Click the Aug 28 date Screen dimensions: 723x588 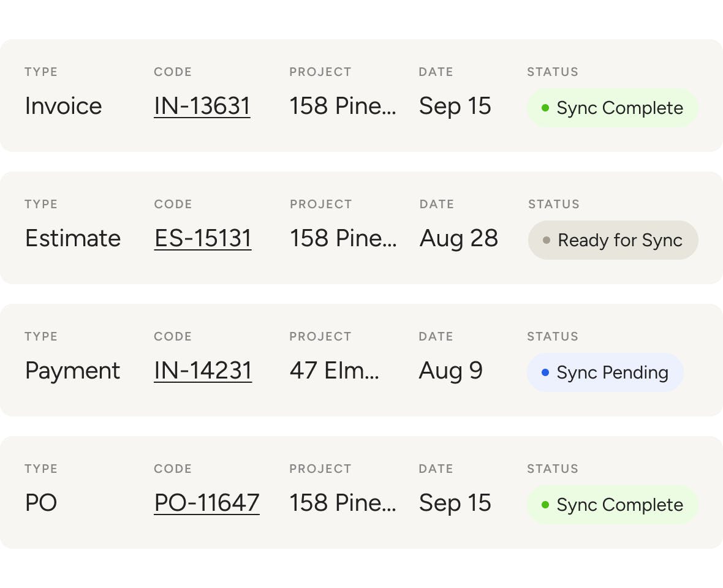(x=458, y=238)
